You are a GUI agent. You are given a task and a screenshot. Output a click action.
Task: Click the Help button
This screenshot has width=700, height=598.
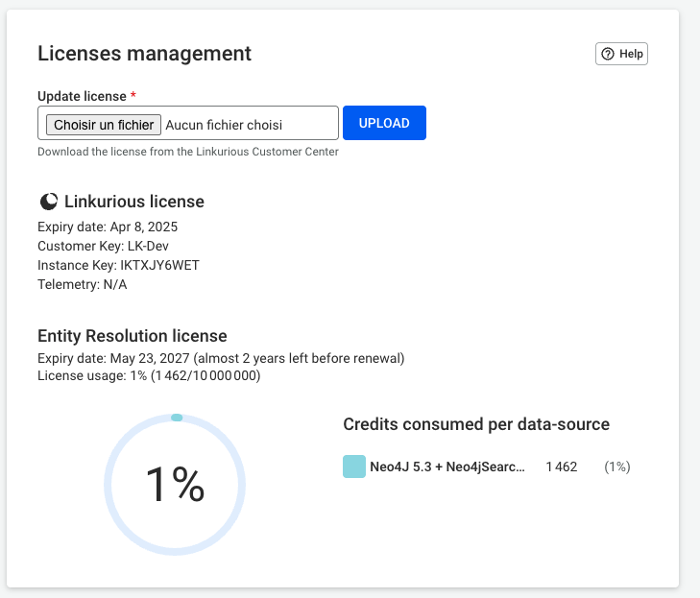pos(621,54)
